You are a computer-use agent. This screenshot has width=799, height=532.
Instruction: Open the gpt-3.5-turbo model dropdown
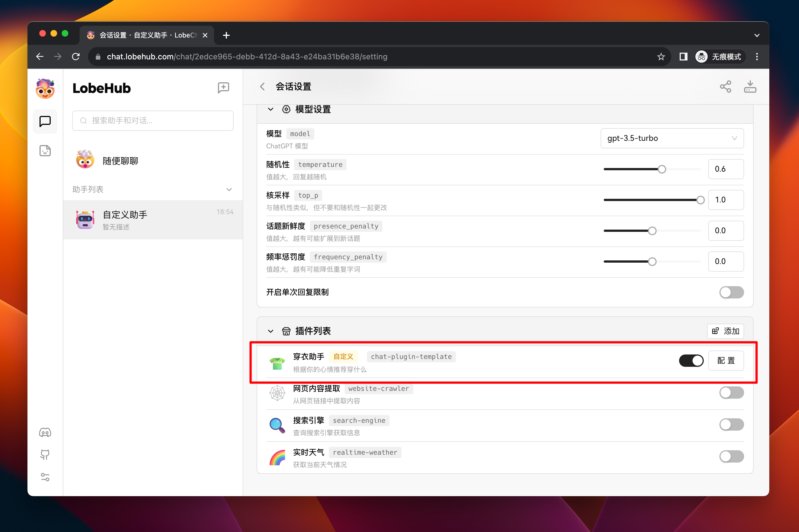[672, 138]
